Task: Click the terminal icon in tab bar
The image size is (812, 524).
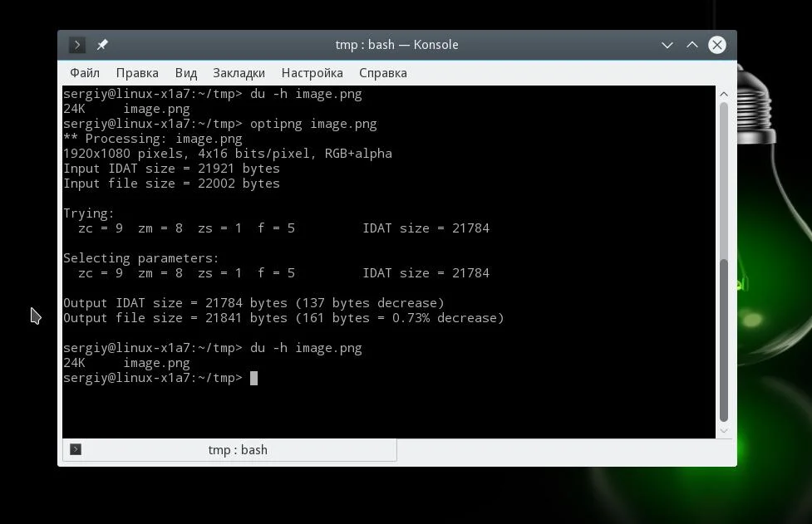Action: pos(76,449)
